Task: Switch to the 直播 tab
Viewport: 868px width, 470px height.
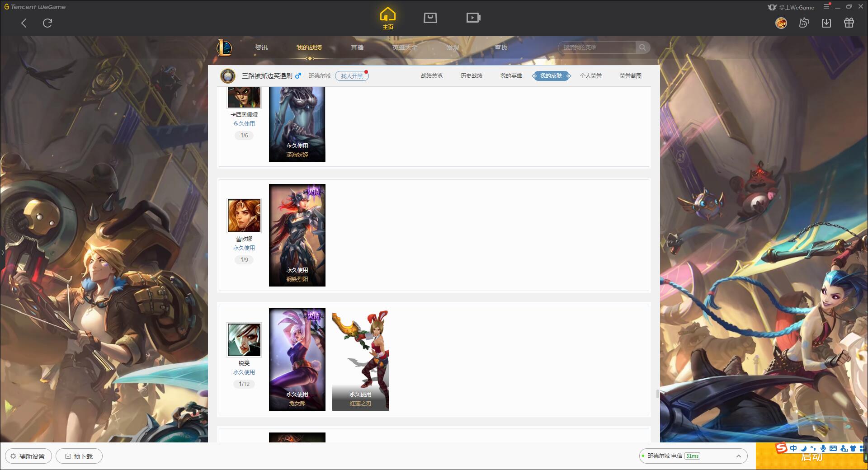Action: (357, 47)
